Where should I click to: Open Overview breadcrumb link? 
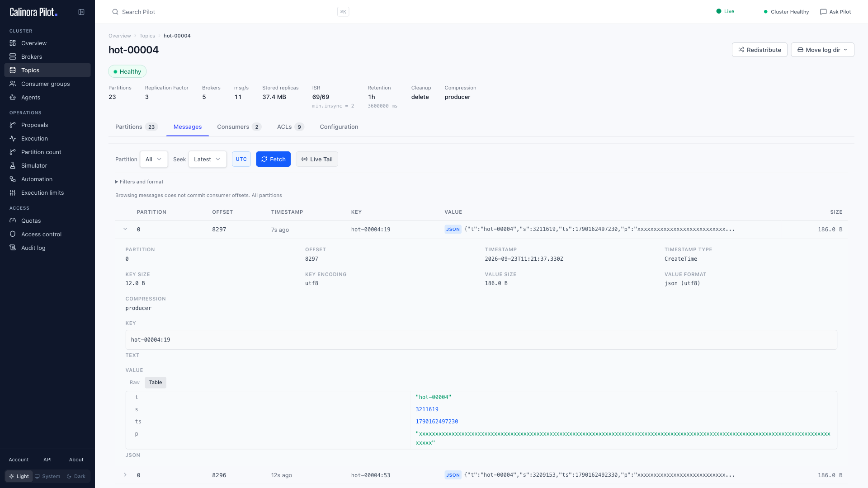tap(119, 36)
